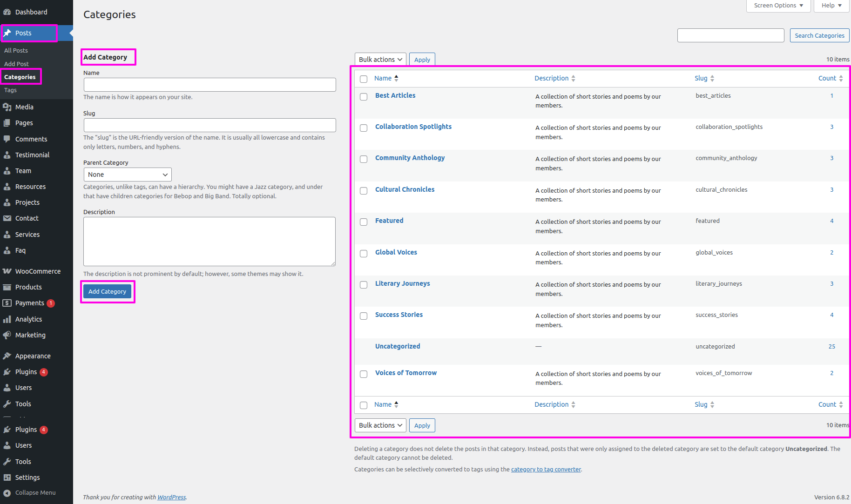Viewport: 851px width, 504px height.
Task: Go to All Posts submenu
Action: pyautogui.click(x=16, y=50)
